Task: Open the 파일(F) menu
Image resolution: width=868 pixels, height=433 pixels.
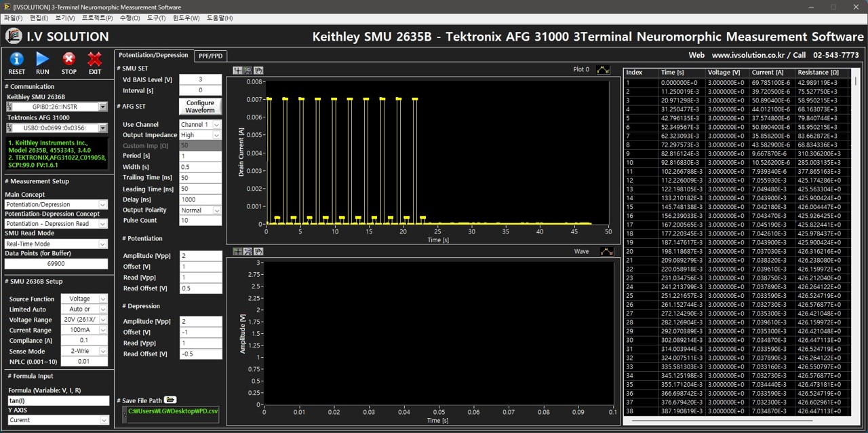Action: pyautogui.click(x=13, y=18)
